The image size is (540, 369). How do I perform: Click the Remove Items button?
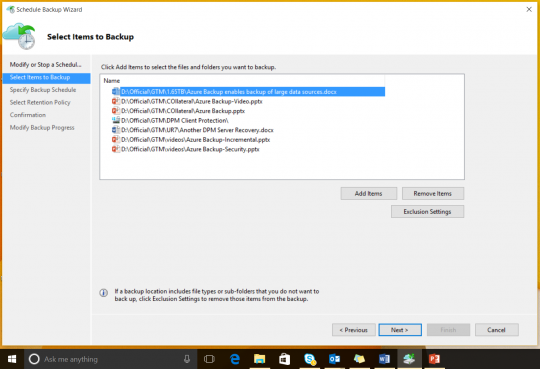click(433, 194)
